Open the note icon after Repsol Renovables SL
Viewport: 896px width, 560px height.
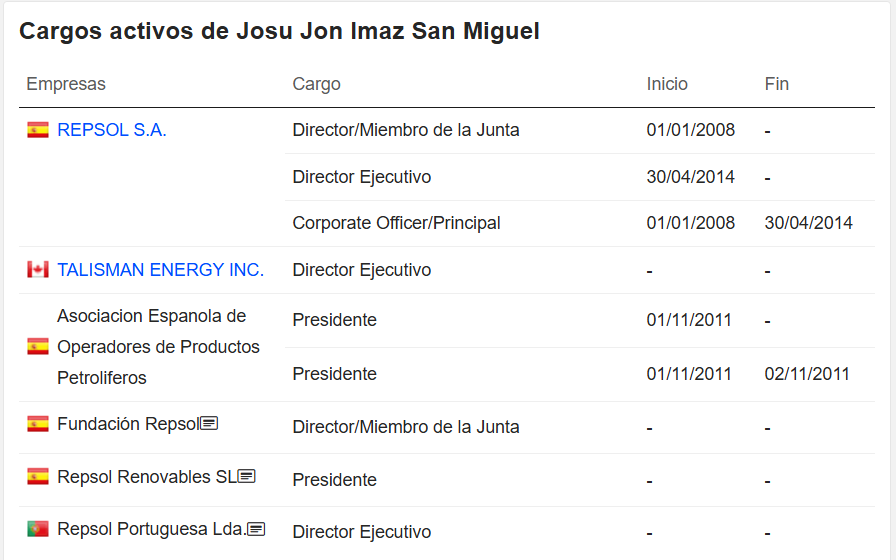coord(246,476)
